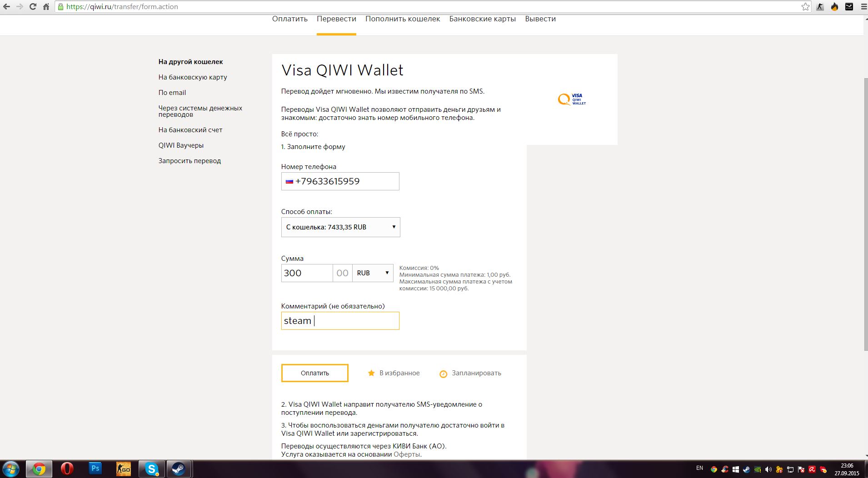Choose По email transfer option
This screenshot has height=478, width=868.
point(172,93)
